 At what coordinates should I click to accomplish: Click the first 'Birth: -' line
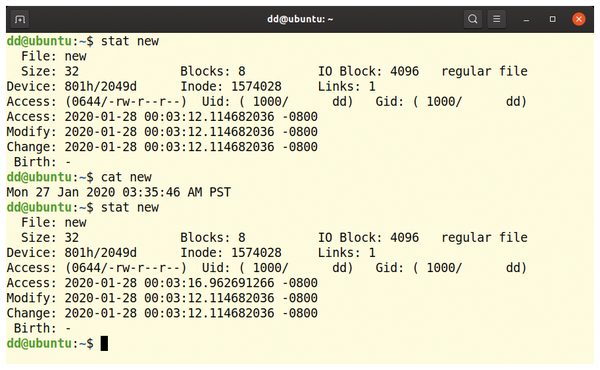(42, 162)
